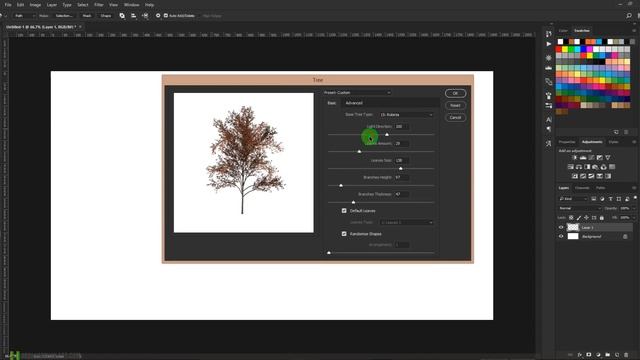Open the pen options gear icon
Viewport: 640px width, 360px height.
point(158,16)
